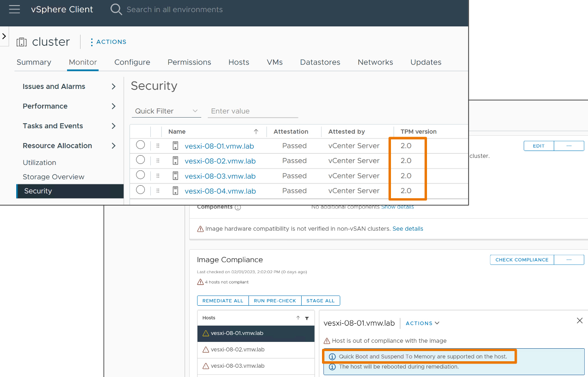Open the Datastores tab

pyautogui.click(x=320, y=62)
